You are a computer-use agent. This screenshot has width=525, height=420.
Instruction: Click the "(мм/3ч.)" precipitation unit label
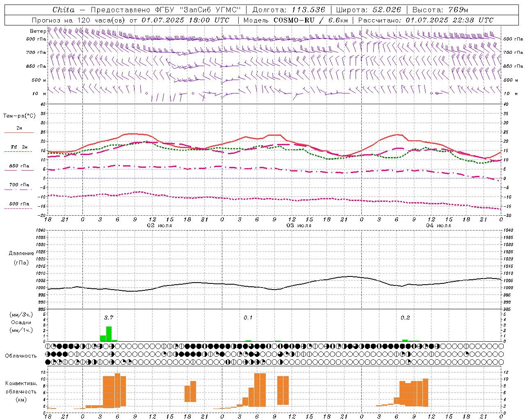click(x=21, y=315)
